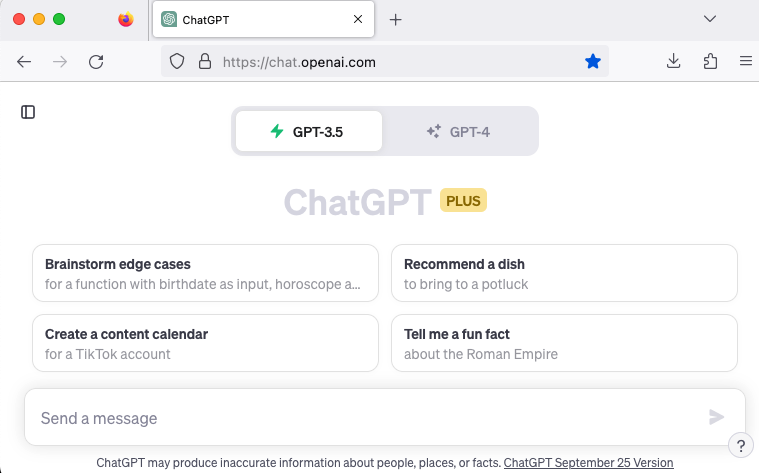Screen dimensions: 759x473
Task: Click the tracking protection shield icon
Action: [177, 62]
